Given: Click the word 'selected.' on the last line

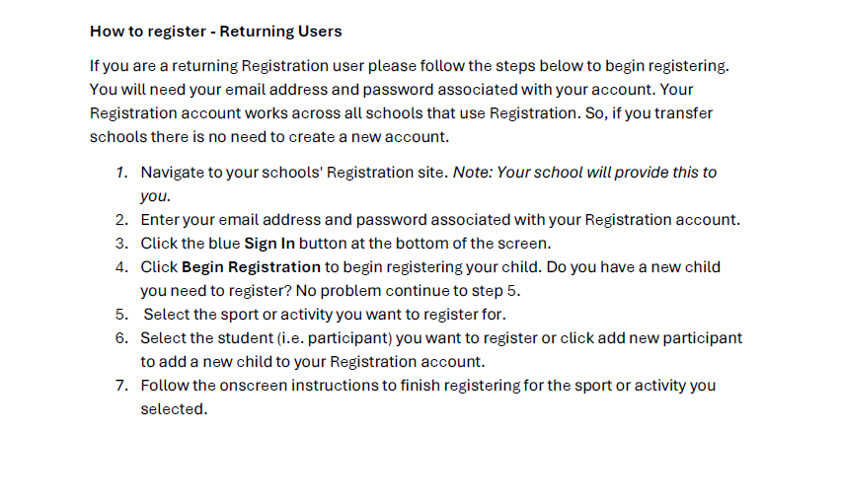Looking at the screenshot, I should (174, 409).
